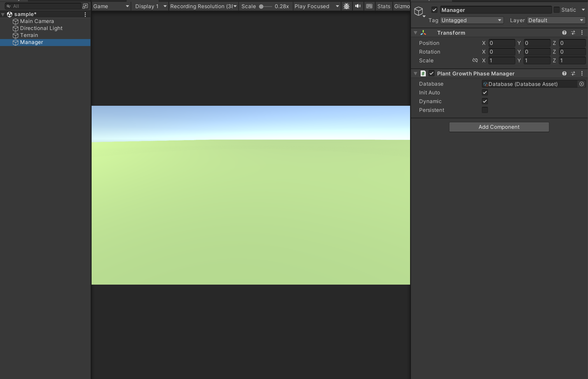Screen dimensions: 588x379
Task: Open the Play Focused dropdown
Action: (316, 6)
